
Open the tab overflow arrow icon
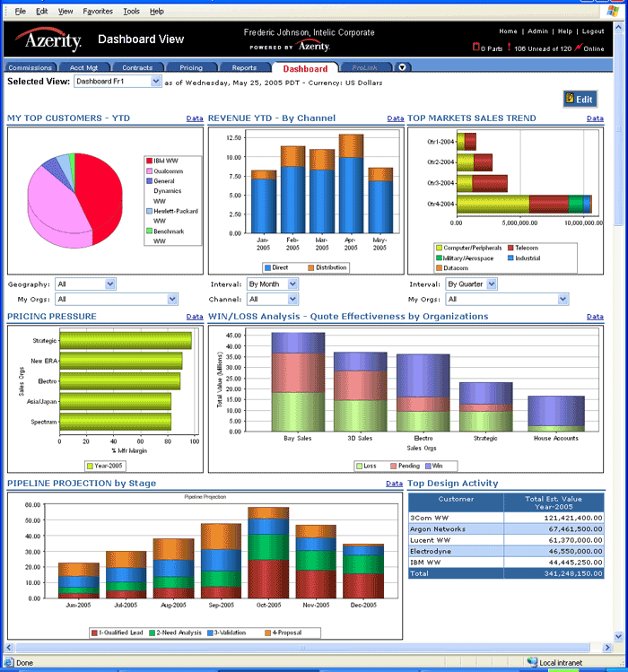point(402,67)
